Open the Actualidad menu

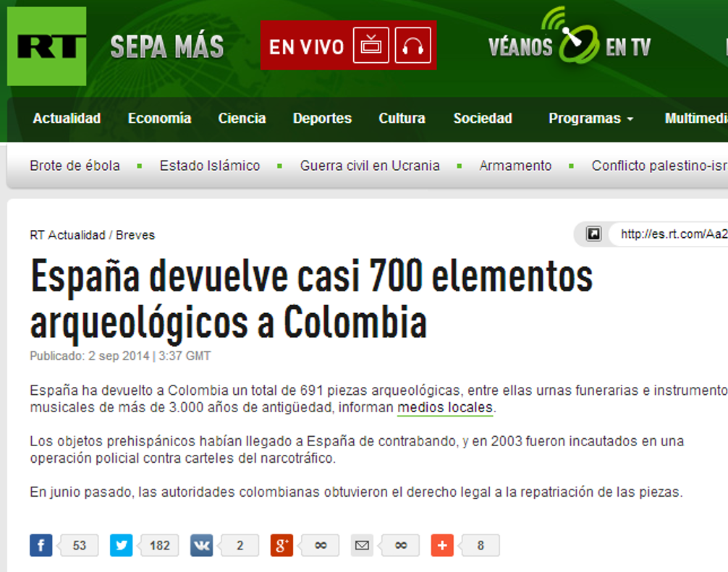click(x=67, y=119)
